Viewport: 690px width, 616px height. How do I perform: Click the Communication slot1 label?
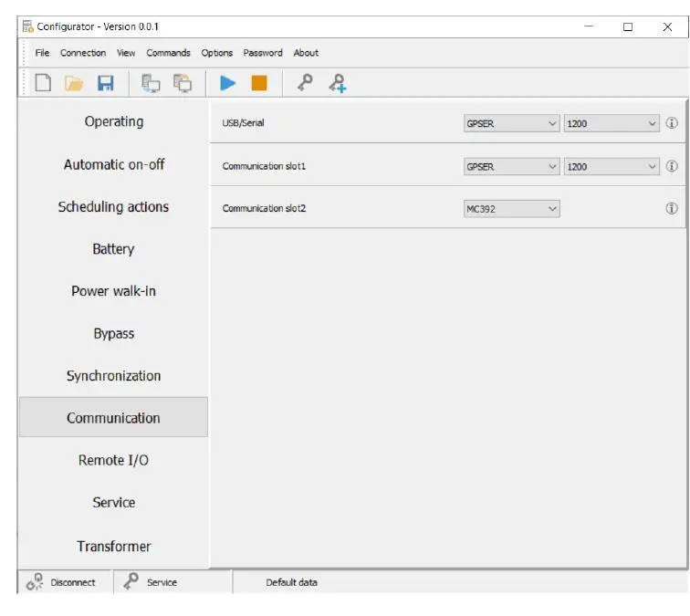click(x=264, y=166)
